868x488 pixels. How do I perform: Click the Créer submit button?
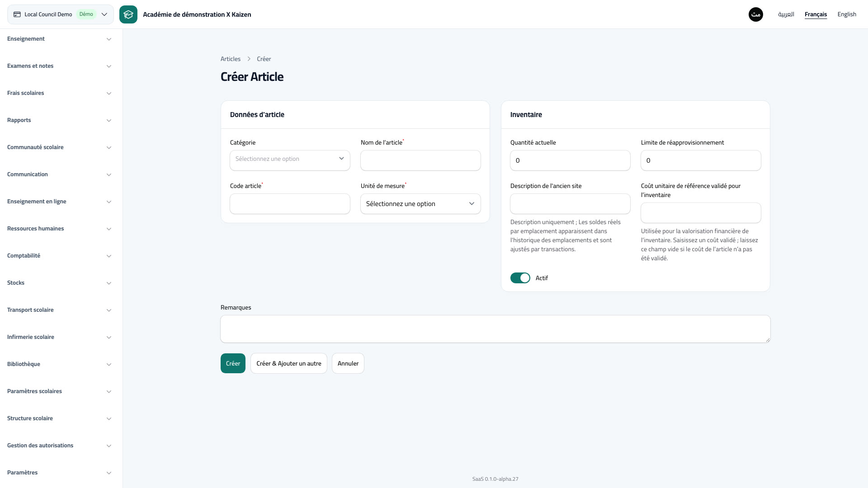233,363
